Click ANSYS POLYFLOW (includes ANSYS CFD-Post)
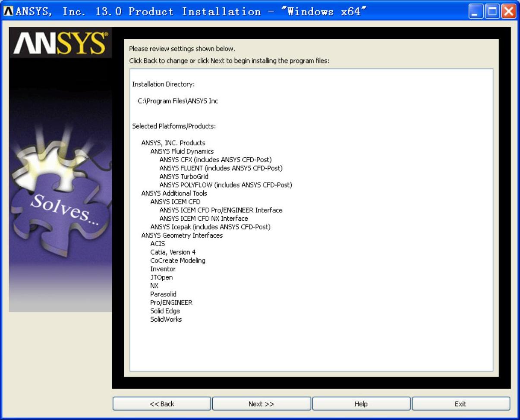Image resolution: width=520 pixels, height=420 pixels. pyautogui.click(x=226, y=185)
